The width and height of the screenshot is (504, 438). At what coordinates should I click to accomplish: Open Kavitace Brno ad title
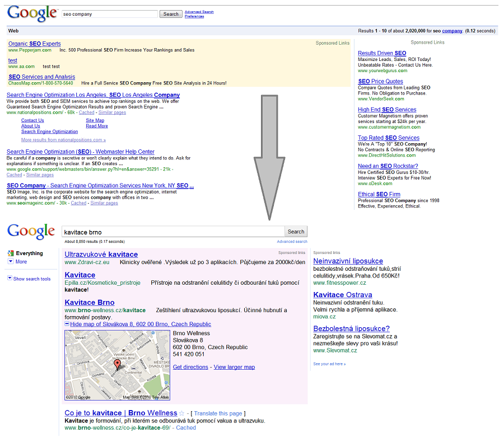click(90, 303)
